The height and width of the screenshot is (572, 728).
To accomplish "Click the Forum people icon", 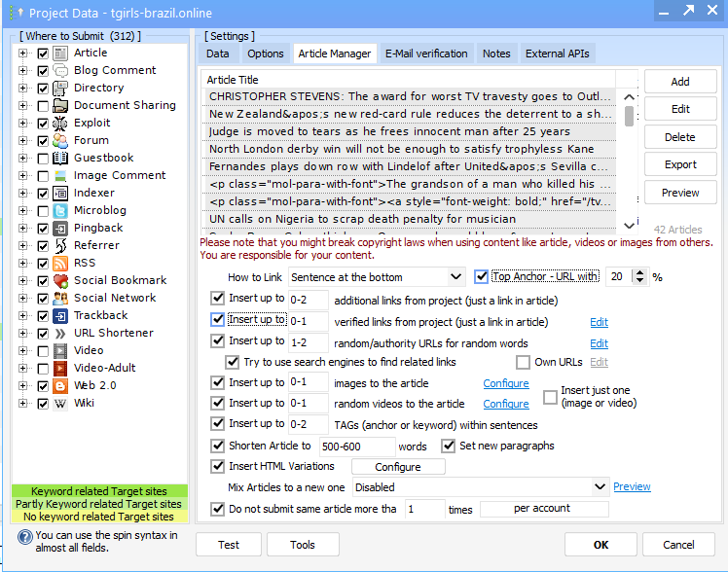I will click(60, 140).
